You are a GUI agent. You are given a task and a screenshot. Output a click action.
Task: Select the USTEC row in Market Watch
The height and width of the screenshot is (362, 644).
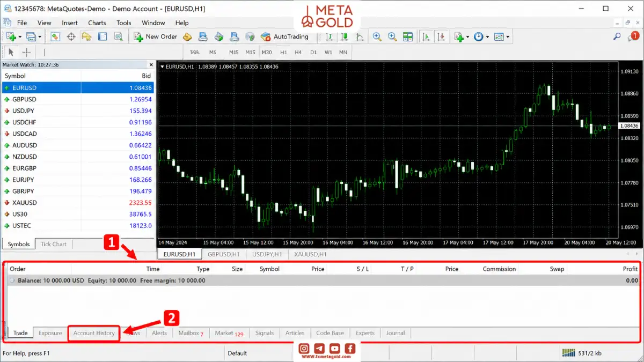(x=78, y=226)
